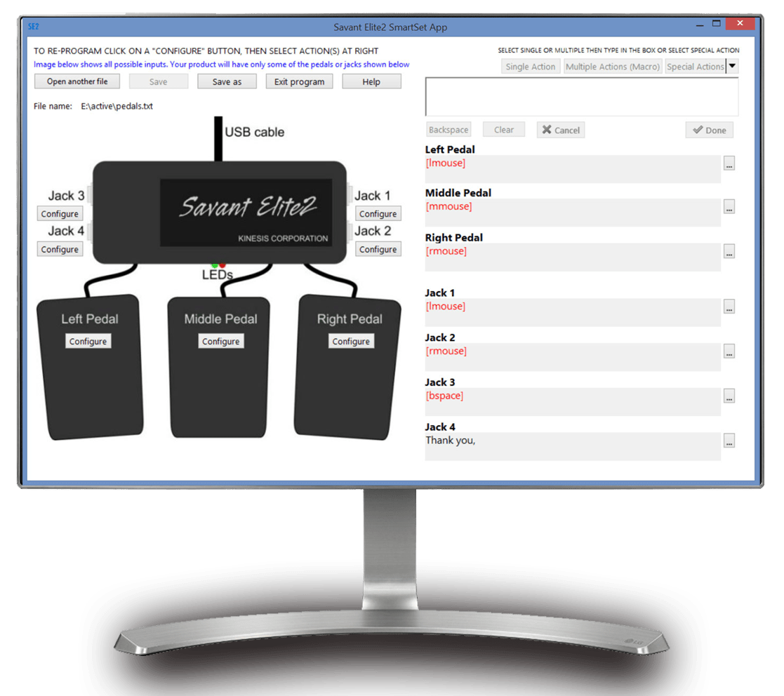The image size is (784, 696).
Task: Configure Jack 4
Action: coord(60,249)
